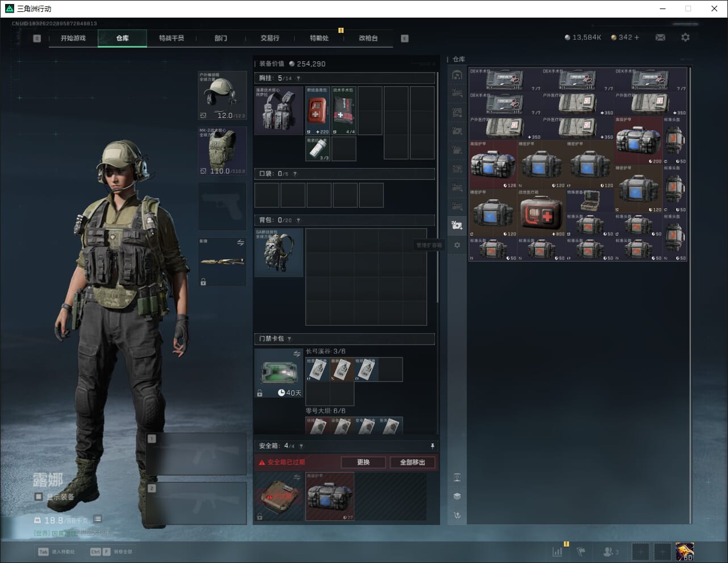Image resolution: width=728 pixels, height=563 pixels.
Task: Open the mail envelope icon
Action: pyautogui.click(x=660, y=37)
